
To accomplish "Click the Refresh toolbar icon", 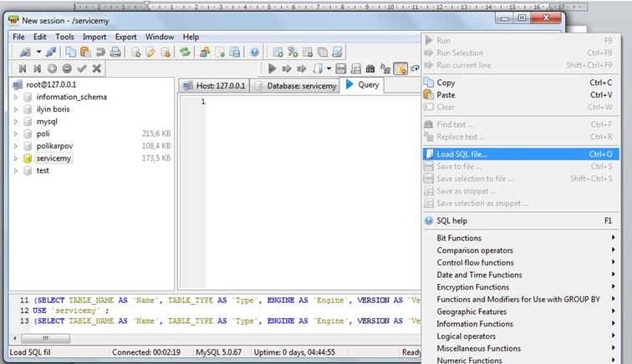I will click(185, 52).
